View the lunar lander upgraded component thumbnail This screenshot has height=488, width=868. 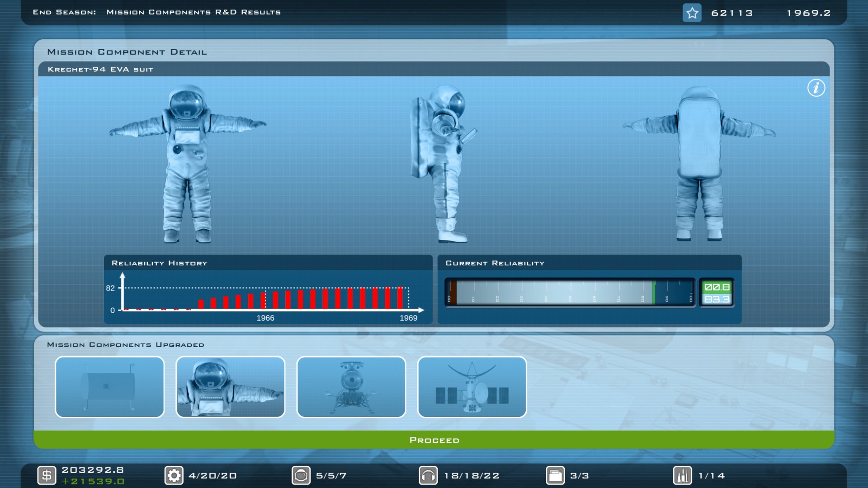tap(351, 387)
